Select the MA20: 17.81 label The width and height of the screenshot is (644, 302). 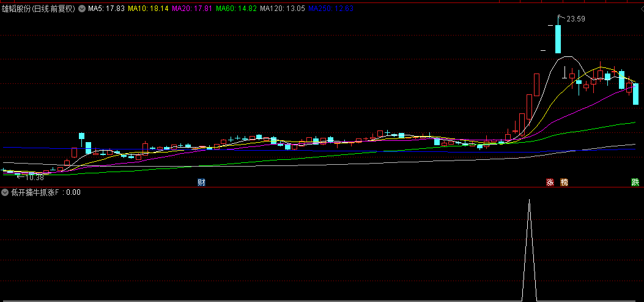pos(192,8)
